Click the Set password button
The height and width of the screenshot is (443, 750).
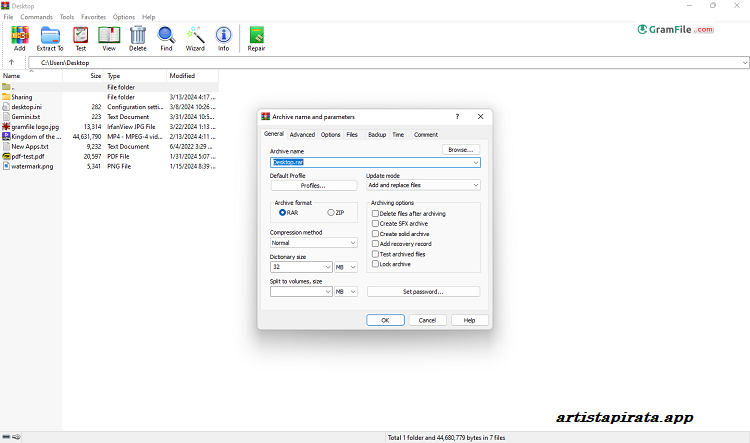[x=423, y=292]
